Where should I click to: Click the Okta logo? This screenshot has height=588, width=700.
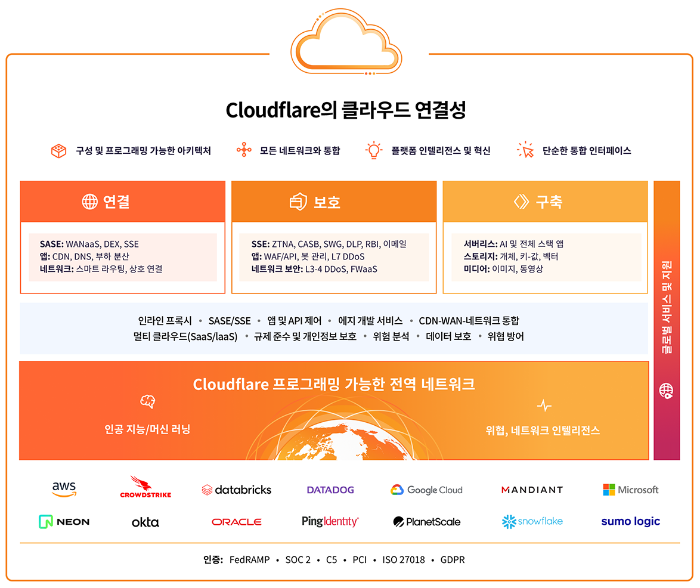(x=145, y=522)
